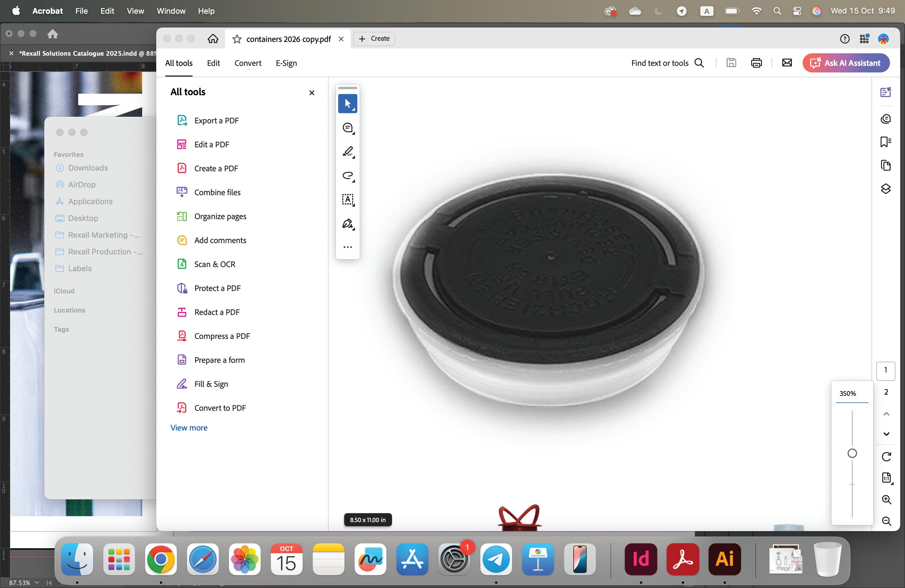905x588 pixels.
Task: Click the 350% zoom input field
Action: click(x=851, y=394)
